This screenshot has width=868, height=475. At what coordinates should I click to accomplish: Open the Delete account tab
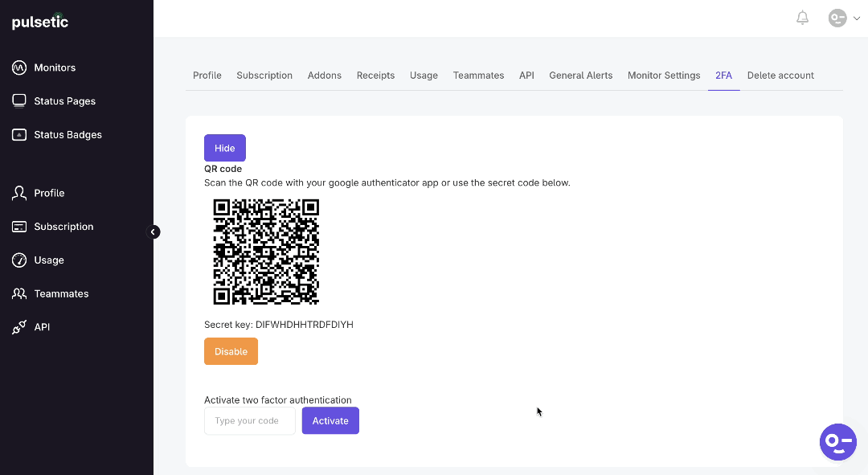click(x=780, y=76)
